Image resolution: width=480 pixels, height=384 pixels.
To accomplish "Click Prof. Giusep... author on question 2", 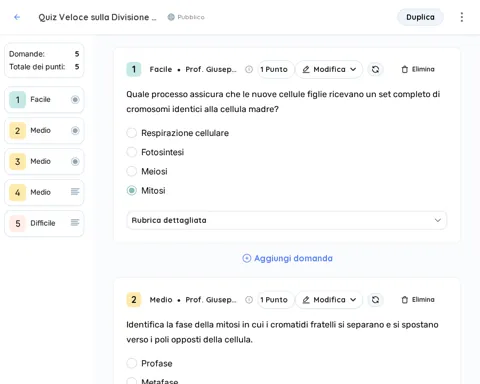I will coord(211,300).
